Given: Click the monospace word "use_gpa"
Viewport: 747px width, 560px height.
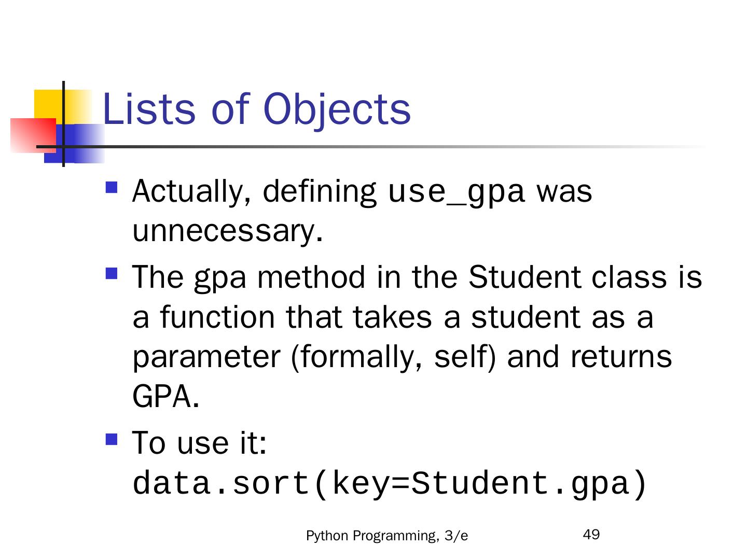Looking at the screenshot, I should tap(457, 192).
